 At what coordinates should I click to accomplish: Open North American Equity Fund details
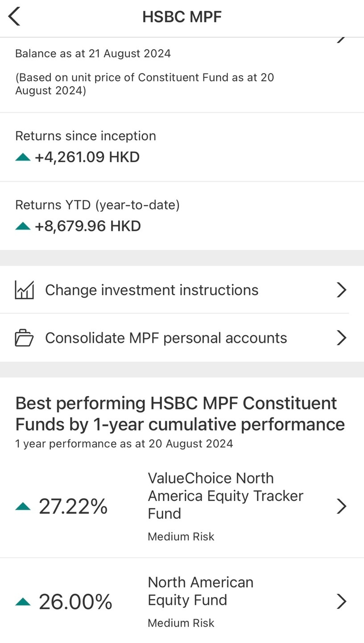[200, 591]
